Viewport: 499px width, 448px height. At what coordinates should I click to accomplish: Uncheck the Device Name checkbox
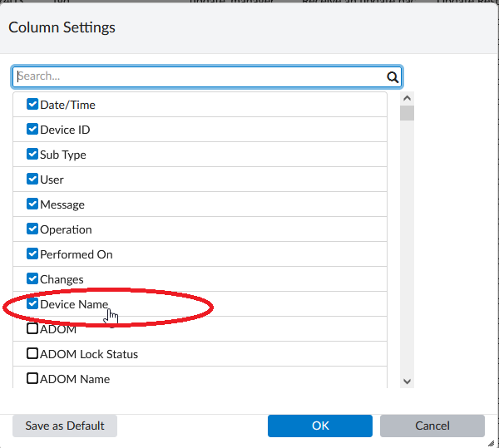tap(32, 304)
